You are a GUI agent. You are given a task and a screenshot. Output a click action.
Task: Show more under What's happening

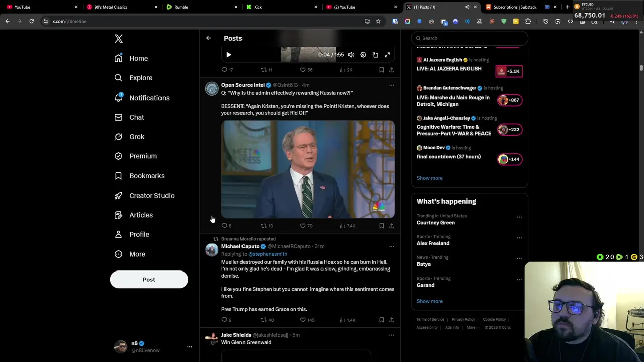(430, 301)
